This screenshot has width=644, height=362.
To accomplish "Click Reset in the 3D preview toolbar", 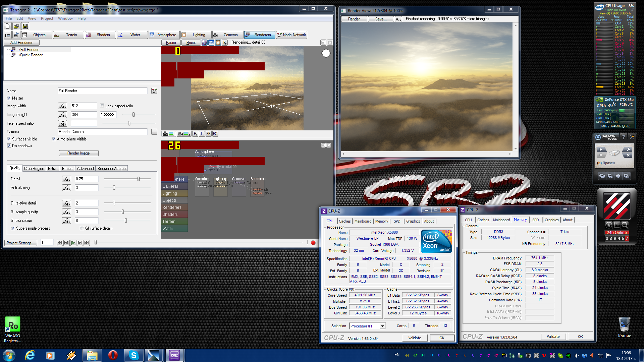I will (x=191, y=43).
